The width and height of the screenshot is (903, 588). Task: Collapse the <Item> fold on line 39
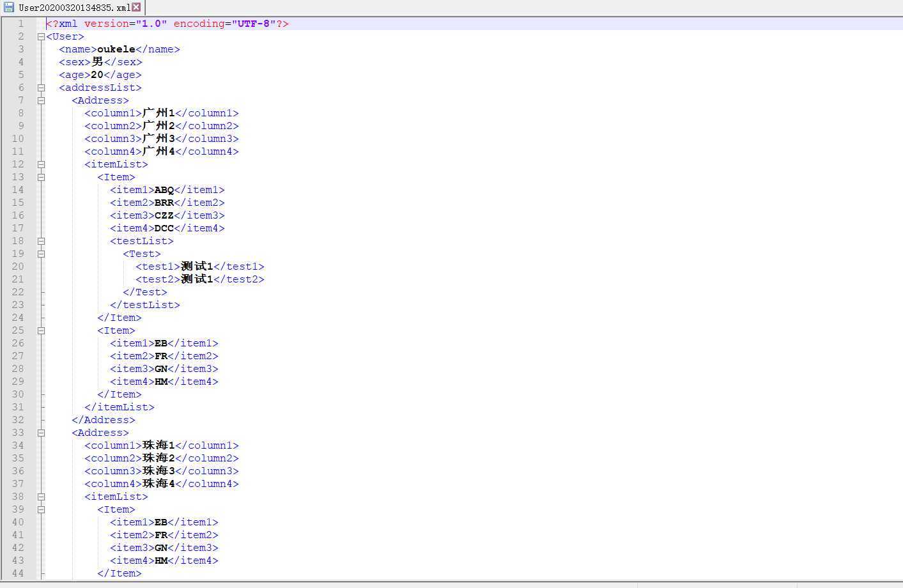click(x=41, y=509)
